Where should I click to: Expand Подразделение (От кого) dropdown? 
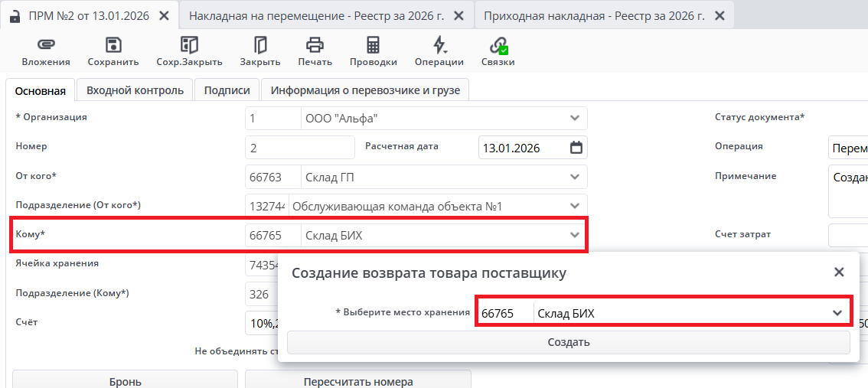coord(575,207)
